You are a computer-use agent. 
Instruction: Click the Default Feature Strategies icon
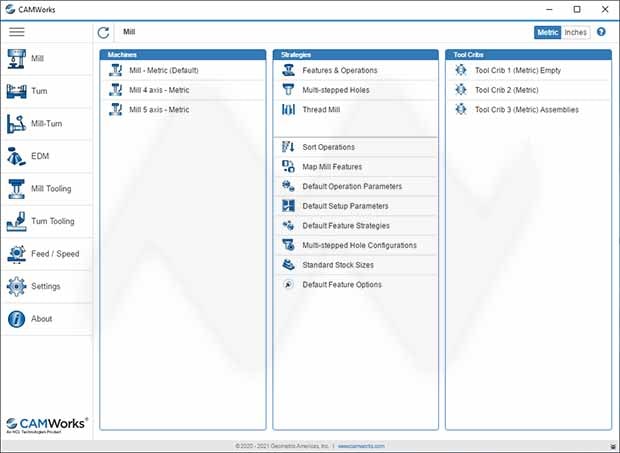288,225
